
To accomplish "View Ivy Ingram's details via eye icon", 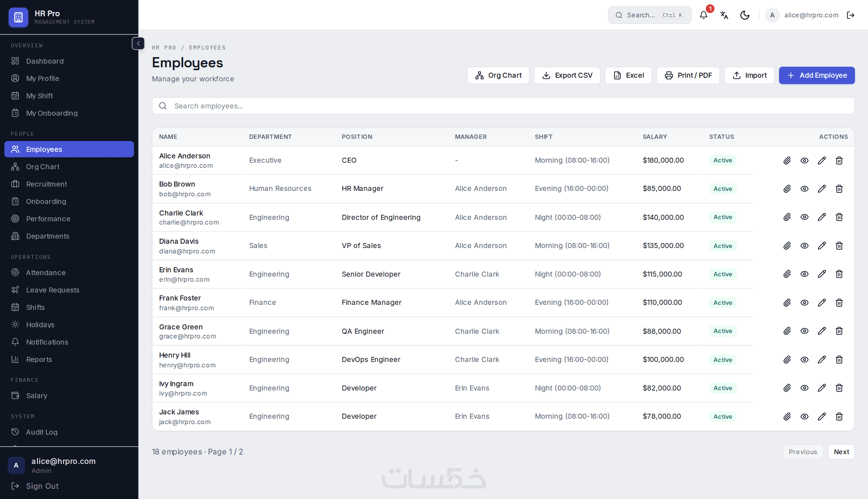I will tap(804, 388).
